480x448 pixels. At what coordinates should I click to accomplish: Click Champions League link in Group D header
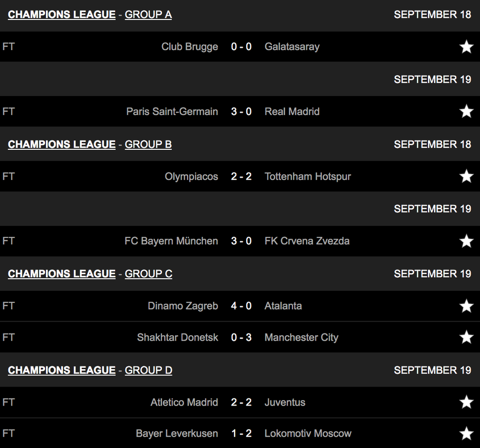point(61,370)
